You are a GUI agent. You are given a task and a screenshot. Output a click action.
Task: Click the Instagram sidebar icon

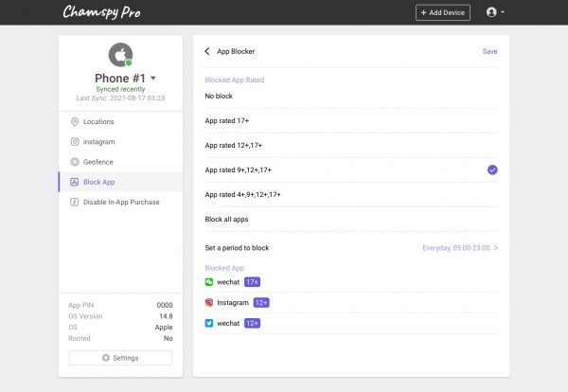(75, 142)
